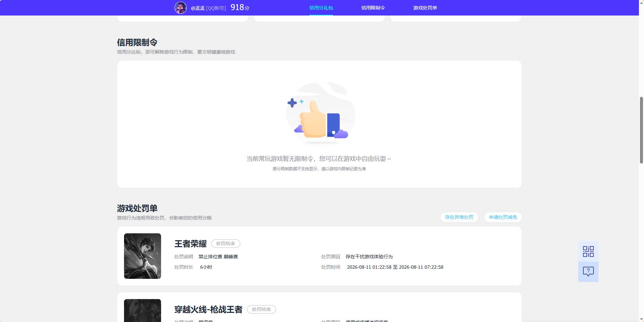
Task: Click 部分限制数据不支持显示 note text
Action: 319,169
